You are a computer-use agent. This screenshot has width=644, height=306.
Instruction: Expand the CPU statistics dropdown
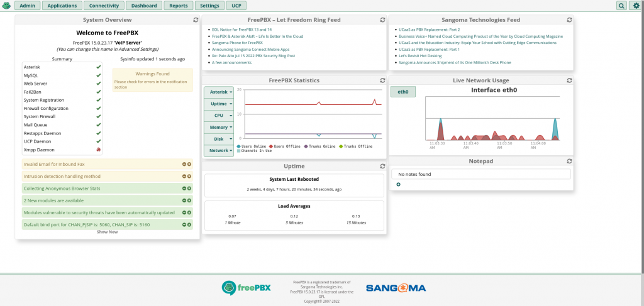coord(218,116)
